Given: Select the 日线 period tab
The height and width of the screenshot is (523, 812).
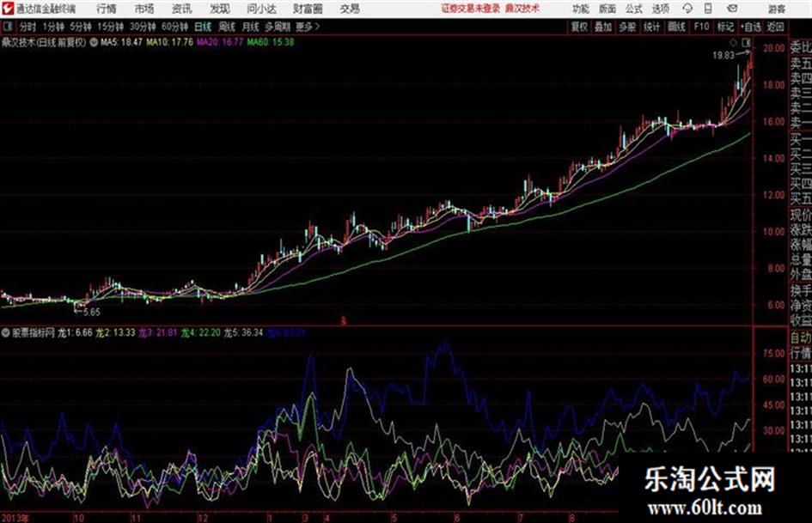Looking at the screenshot, I should click(x=203, y=27).
